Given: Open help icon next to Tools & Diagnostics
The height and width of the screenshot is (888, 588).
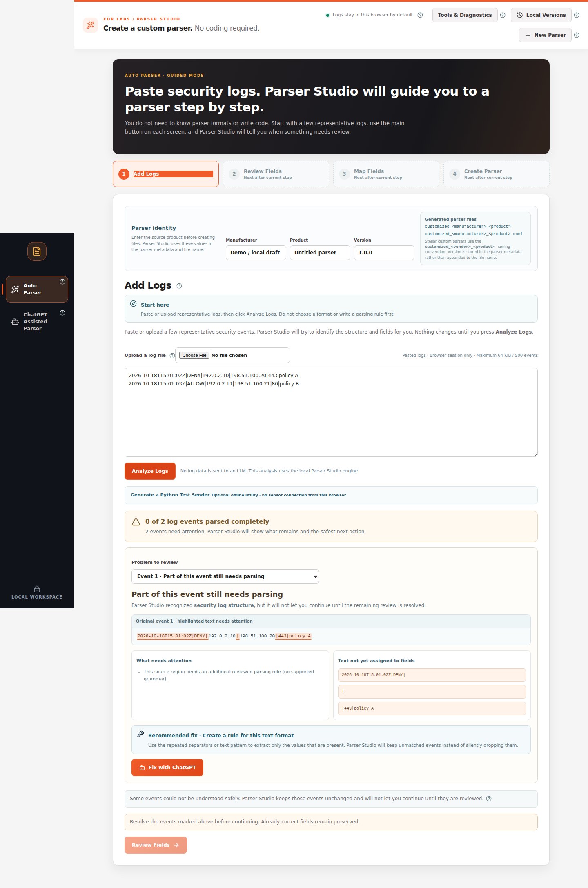Looking at the screenshot, I should [x=503, y=15].
